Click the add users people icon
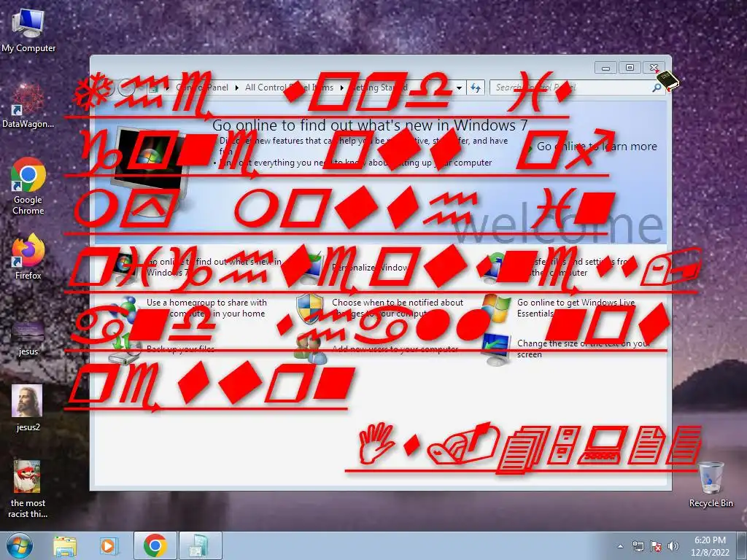 309,349
